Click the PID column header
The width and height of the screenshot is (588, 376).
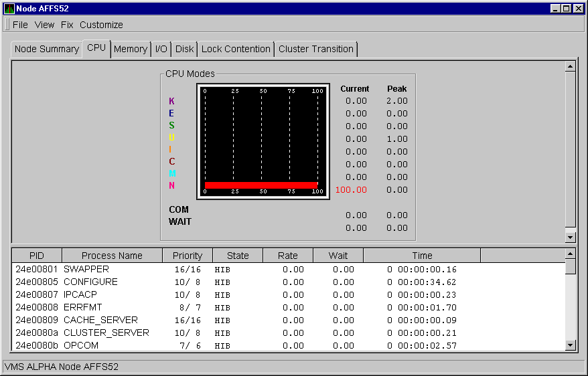[37, 256]
